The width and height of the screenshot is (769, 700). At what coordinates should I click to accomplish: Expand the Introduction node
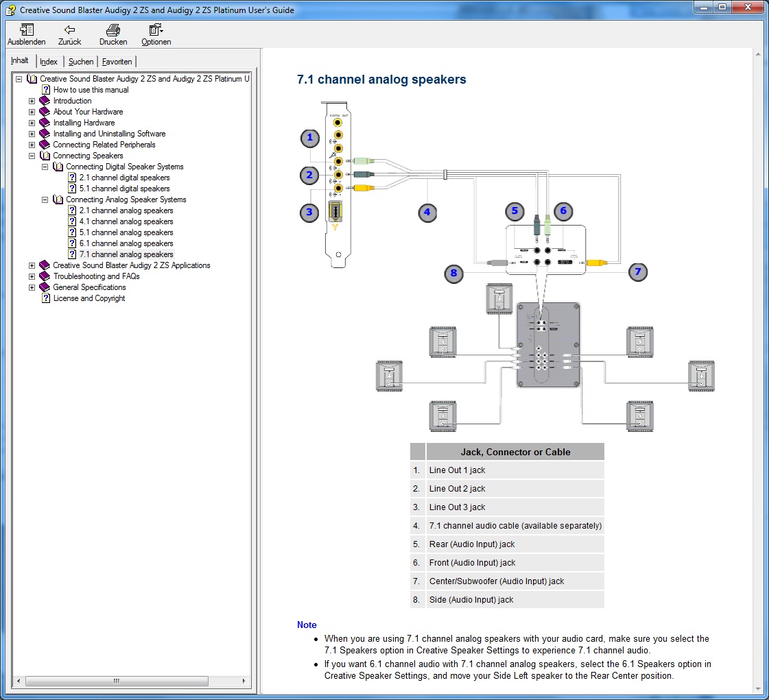point(32,101)
